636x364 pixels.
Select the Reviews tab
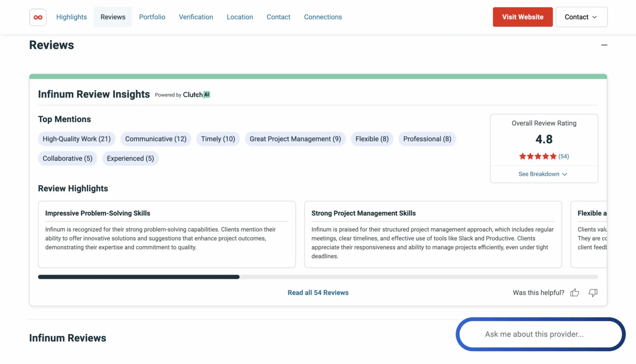(x=113, y=17)
